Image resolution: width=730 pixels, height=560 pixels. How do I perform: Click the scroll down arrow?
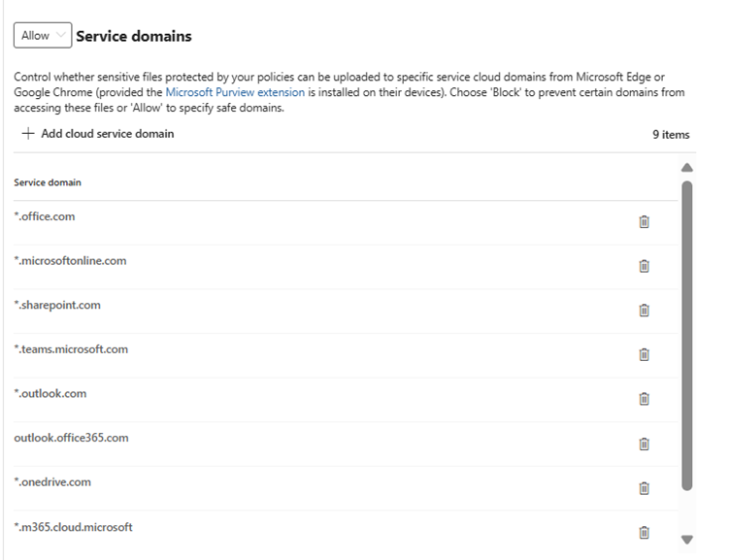[687, 539]
